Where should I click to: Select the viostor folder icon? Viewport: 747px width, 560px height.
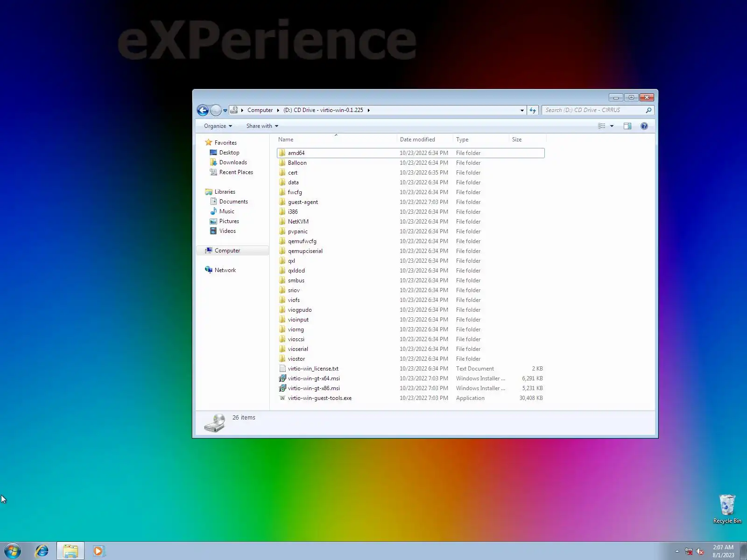pos(282,358)
